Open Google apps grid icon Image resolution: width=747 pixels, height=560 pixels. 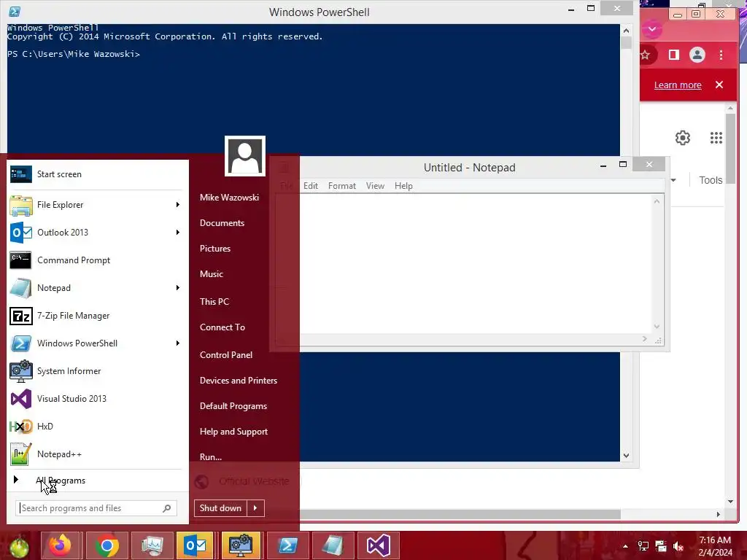716,138
